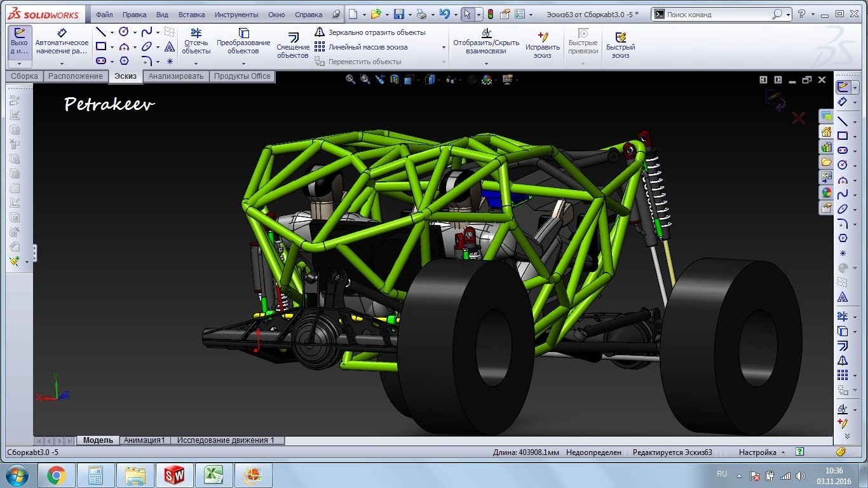868x488 pixels.
Task: Open the Правка menu
Action: (134, 14)
